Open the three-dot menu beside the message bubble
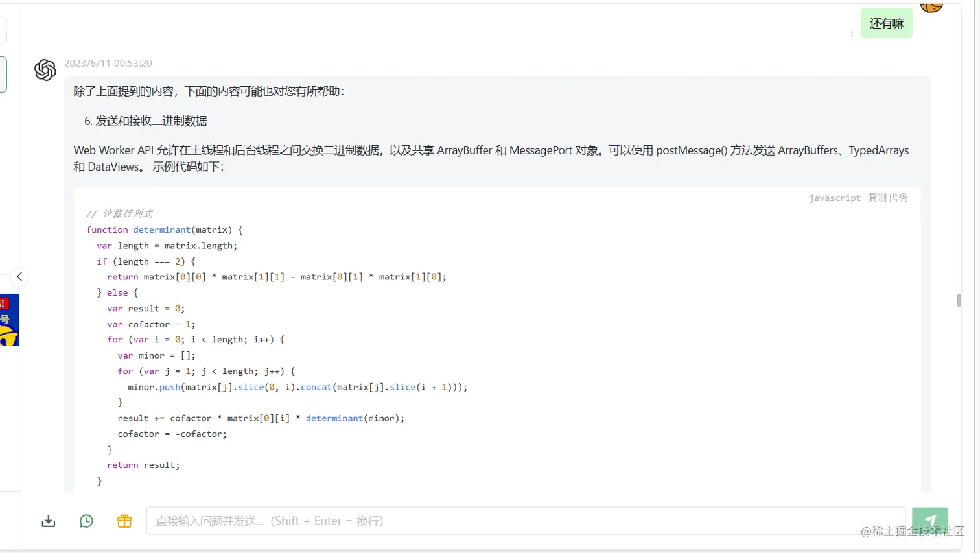This screenshot has height=553, width=980. 851,32
